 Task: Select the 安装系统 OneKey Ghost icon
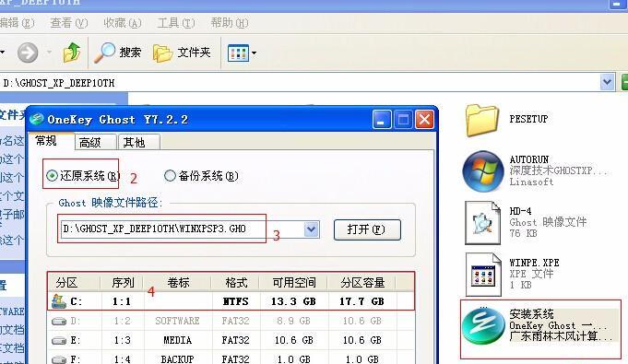pyautogui.click(x=483, y=326)
